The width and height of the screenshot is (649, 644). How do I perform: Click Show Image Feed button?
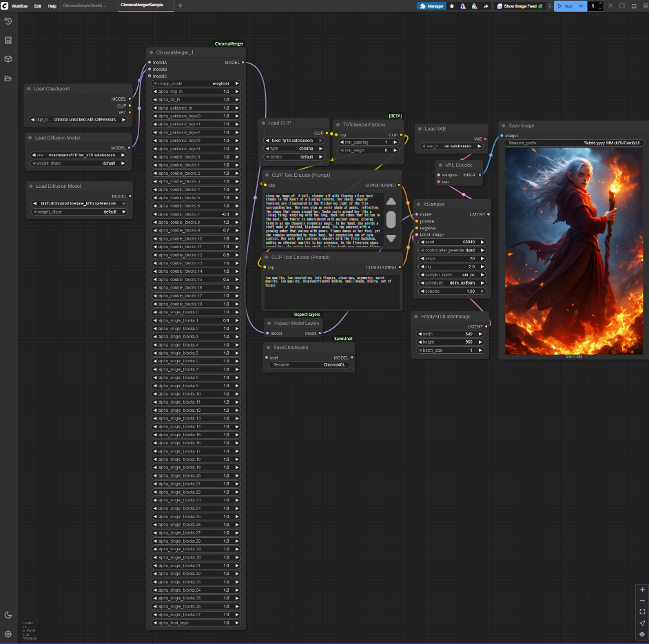520,6
